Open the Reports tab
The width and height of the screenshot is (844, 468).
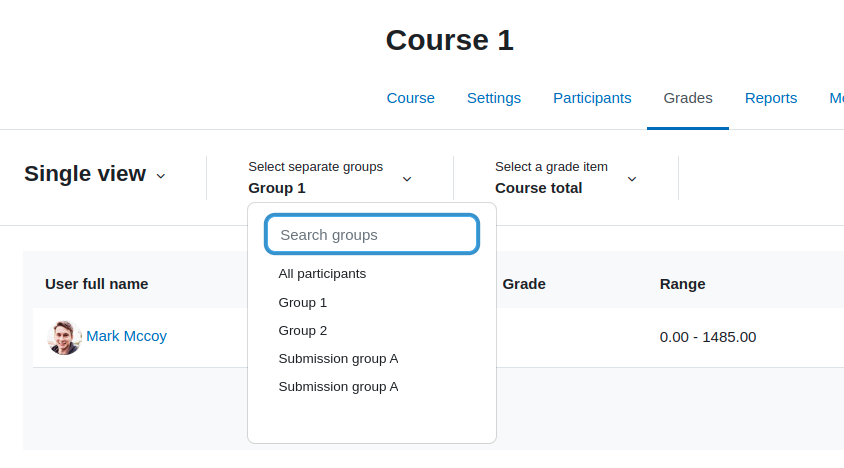(771, 98)
